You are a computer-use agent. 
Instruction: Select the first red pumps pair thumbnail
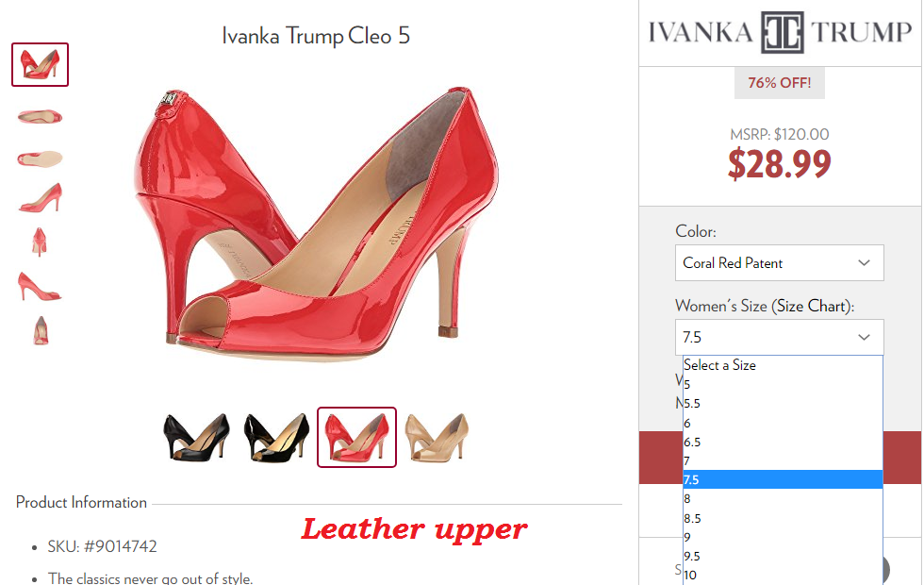[x=40, y=64]
